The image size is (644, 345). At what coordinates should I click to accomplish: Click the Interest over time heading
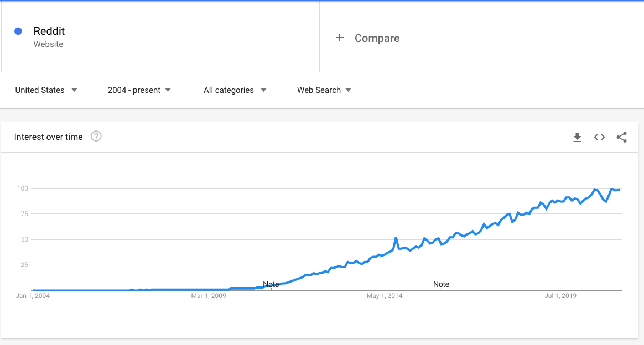click(49, 137)
